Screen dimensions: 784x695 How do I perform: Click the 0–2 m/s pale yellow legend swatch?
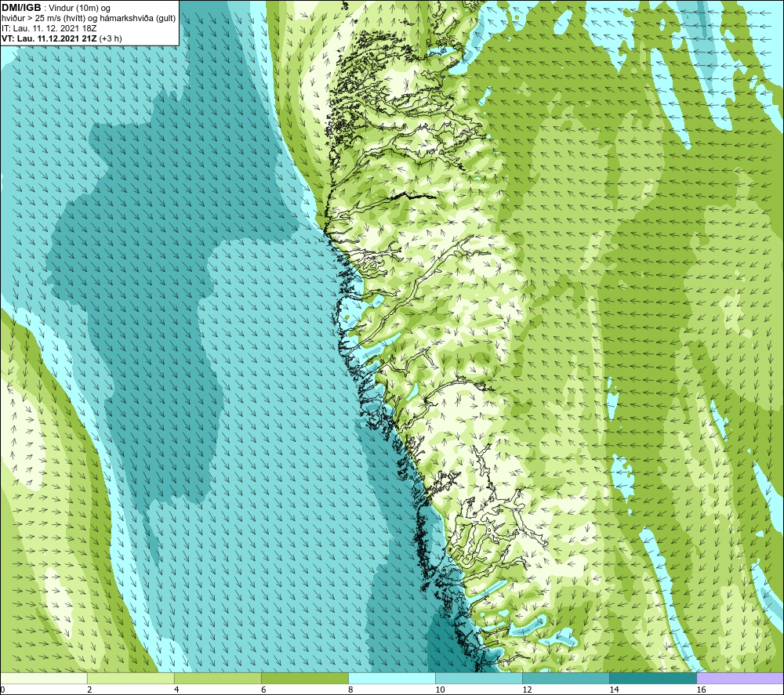coord(43,678)
